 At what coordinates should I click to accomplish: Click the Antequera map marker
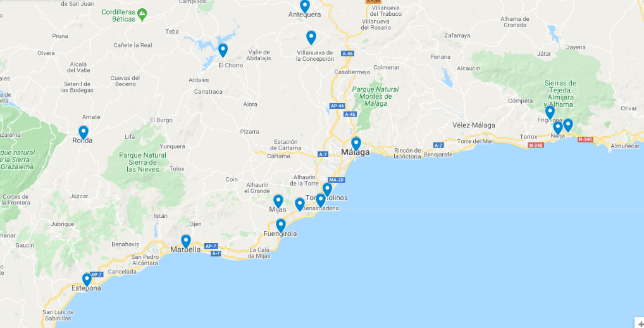305,6
